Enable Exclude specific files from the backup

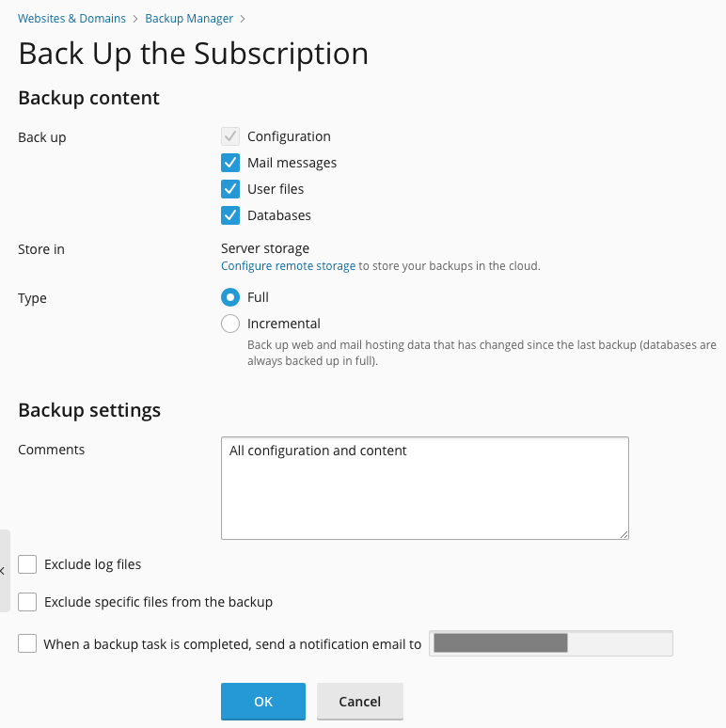coord(27,602)
